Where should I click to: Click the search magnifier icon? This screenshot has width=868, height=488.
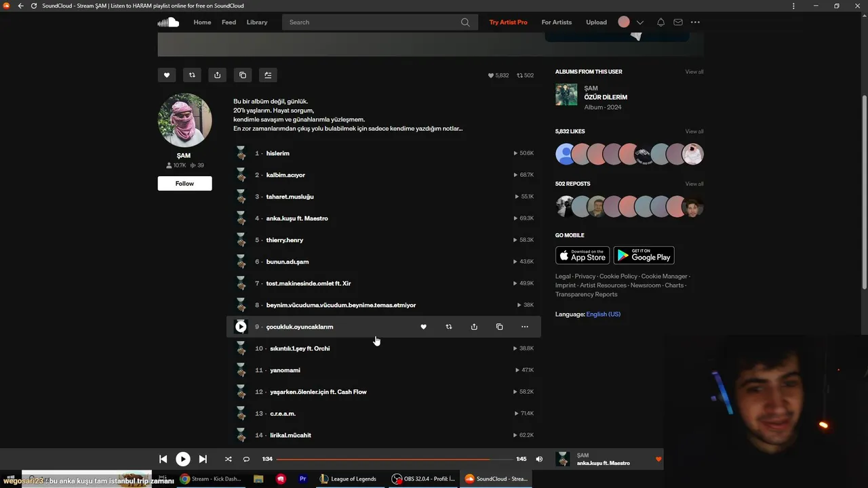click(465, 22)
